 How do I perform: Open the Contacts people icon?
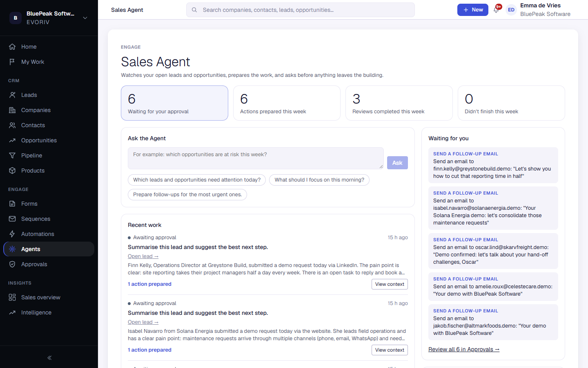[x=12, y=125]
